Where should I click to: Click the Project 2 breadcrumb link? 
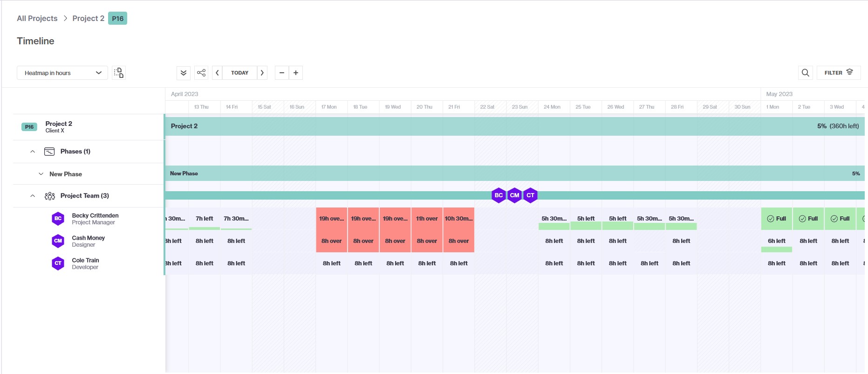point(89,18)
